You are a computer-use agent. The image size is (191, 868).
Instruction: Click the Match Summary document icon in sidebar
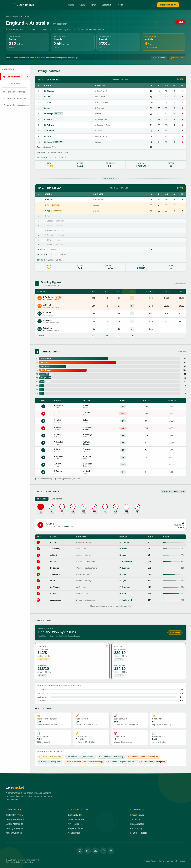click(4, 105)
